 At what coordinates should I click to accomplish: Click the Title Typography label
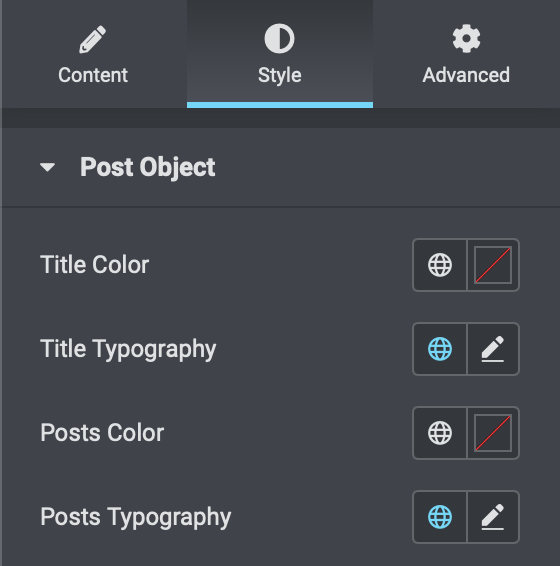pos(128,349)
